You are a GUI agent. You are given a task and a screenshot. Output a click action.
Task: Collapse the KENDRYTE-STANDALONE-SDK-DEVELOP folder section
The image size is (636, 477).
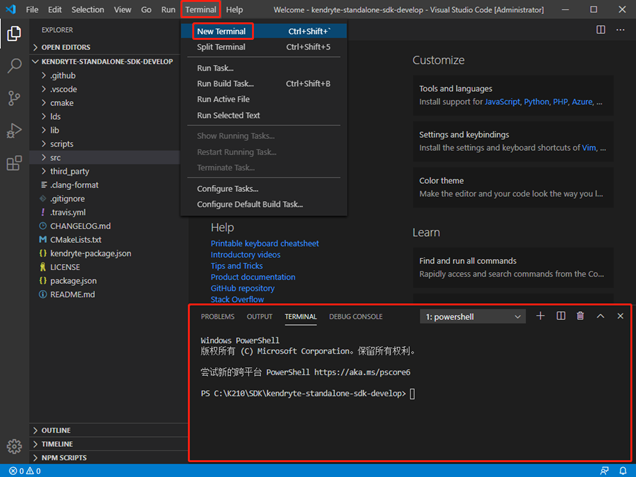(105, 62)
